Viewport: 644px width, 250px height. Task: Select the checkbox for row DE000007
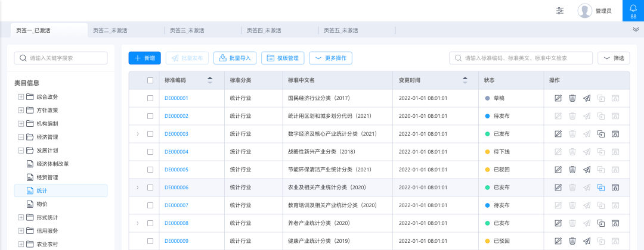[x=150, y=205]
